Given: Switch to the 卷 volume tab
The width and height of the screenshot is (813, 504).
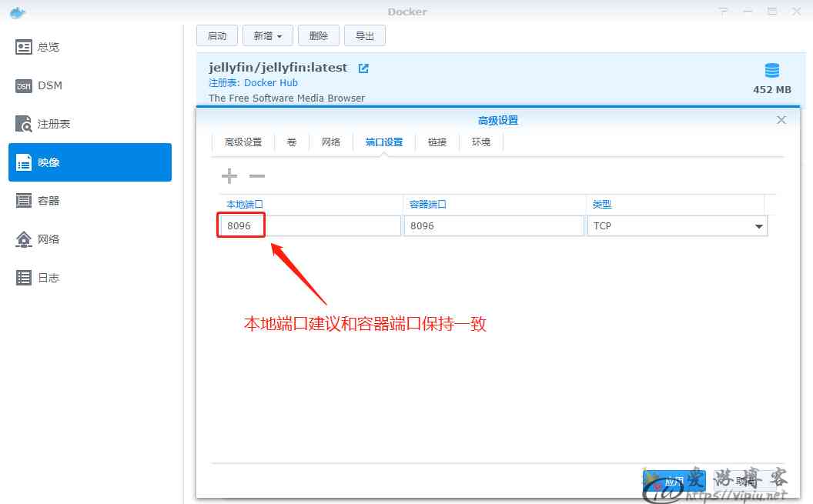Looking at the screenshot, I should [x=292, y=142].
